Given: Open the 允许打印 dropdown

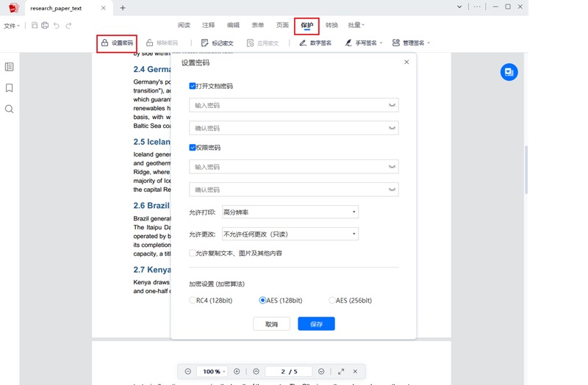Looking at the screenshot, I should coord(290,212).
